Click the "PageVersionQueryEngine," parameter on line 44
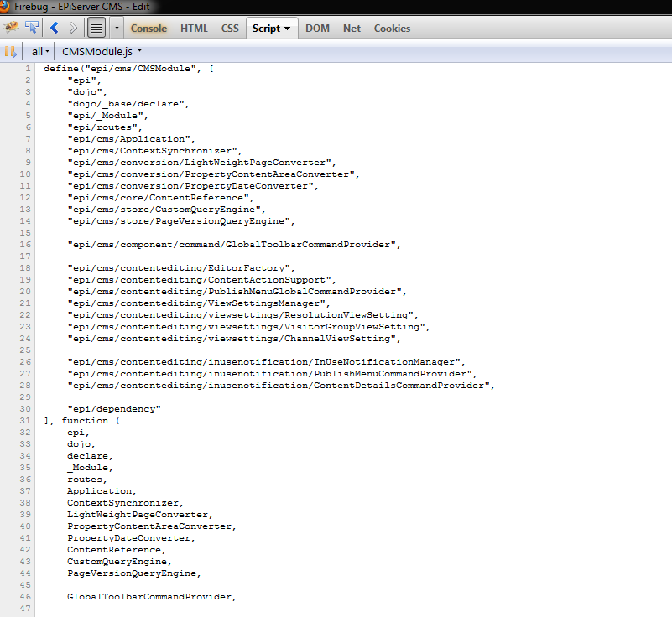Screen dimensions: 672x617 134,573
